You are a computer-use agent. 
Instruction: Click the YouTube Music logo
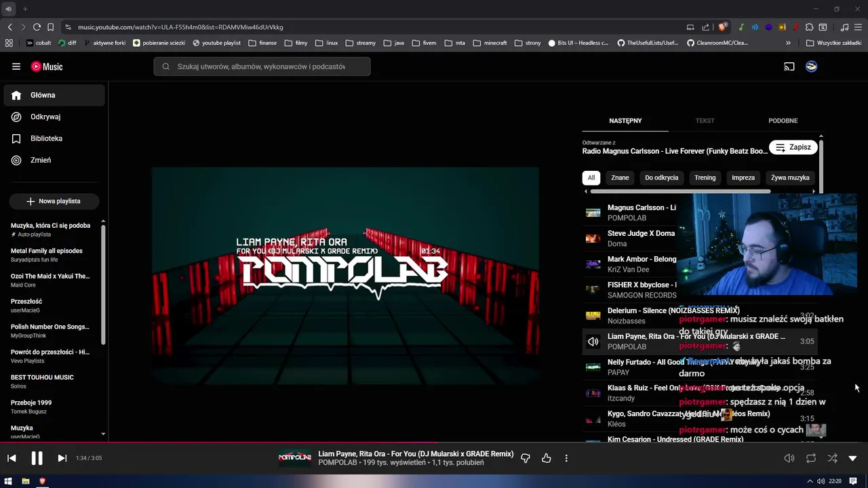[x=47, y=66]
